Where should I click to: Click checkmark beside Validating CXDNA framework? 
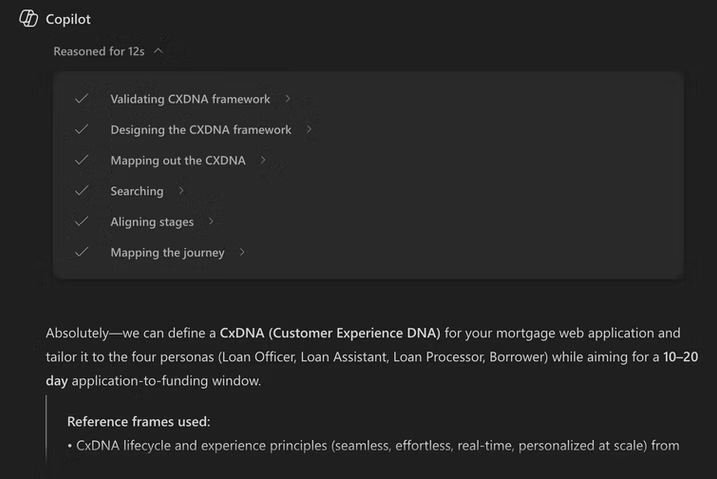click(x=81, y=99)
